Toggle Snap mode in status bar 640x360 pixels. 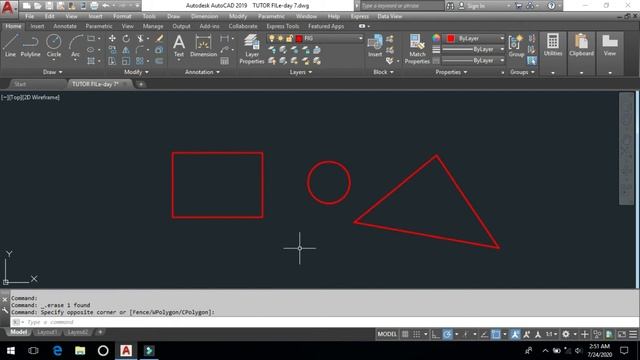tap(416, 334)
